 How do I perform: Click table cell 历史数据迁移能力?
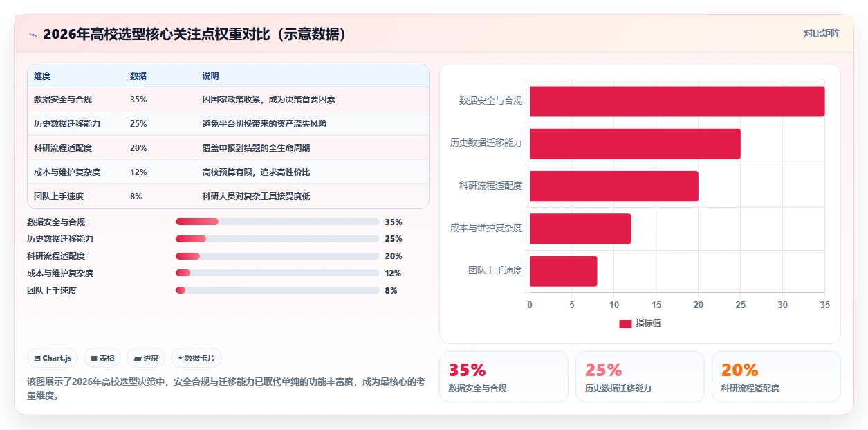(67, 124)
